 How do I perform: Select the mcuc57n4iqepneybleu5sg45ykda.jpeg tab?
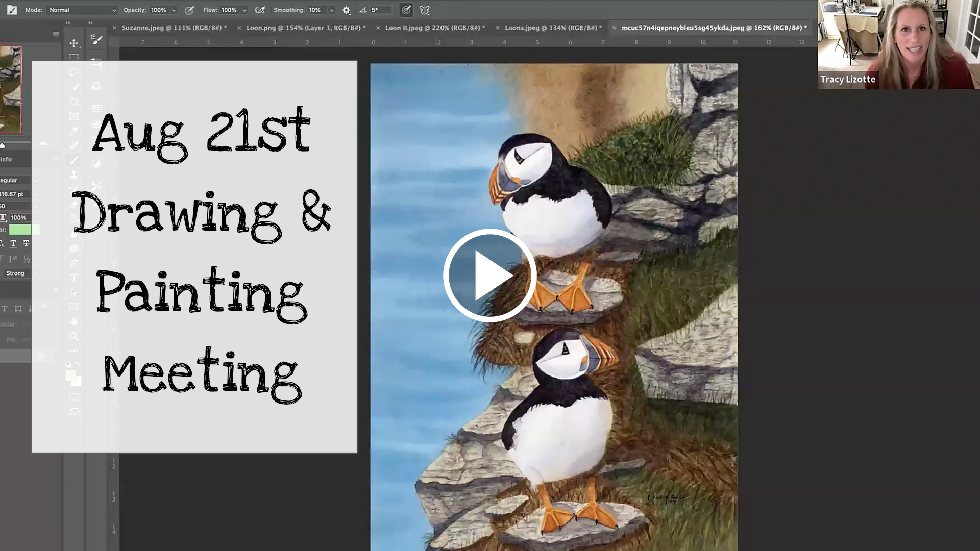coord(714,28)
